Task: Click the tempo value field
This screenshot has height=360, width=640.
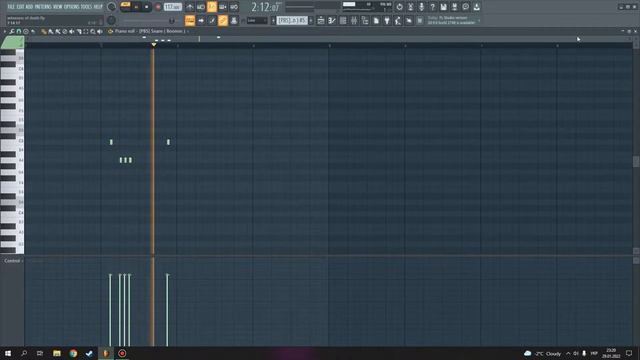Action: click(173, 7)
